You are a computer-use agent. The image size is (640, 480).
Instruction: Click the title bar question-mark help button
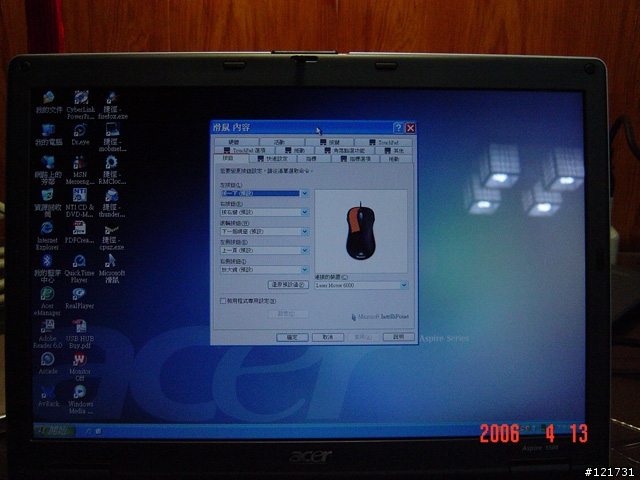(x=398, y=128)
